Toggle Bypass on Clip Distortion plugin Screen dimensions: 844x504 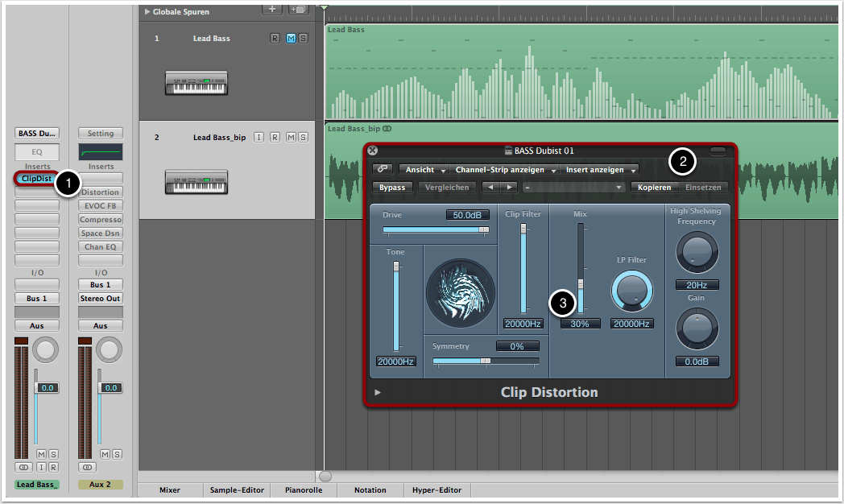[x=392, y=187]
